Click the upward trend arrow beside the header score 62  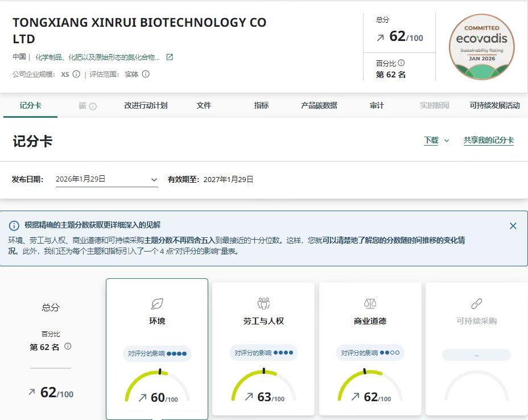(x=381, y=38)
